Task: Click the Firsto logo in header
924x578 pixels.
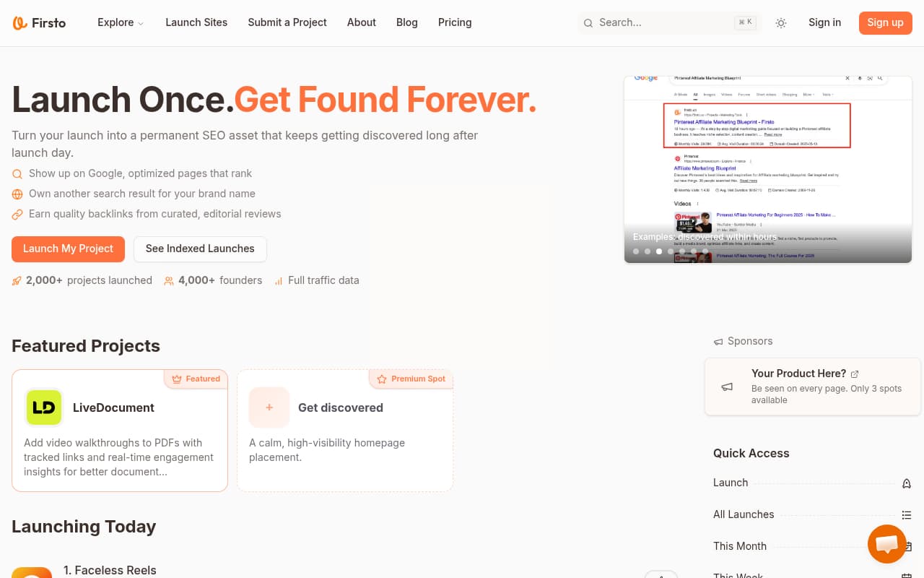Action: 39,22
